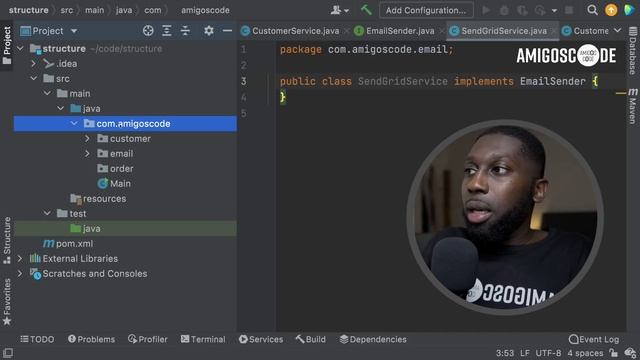Hide the Project tool window with minus icon

227,31
